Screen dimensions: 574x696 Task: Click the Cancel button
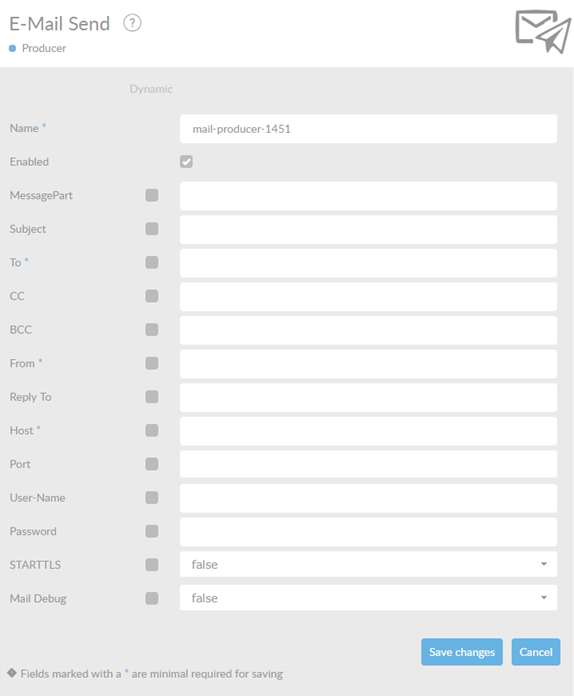point(536,652)
